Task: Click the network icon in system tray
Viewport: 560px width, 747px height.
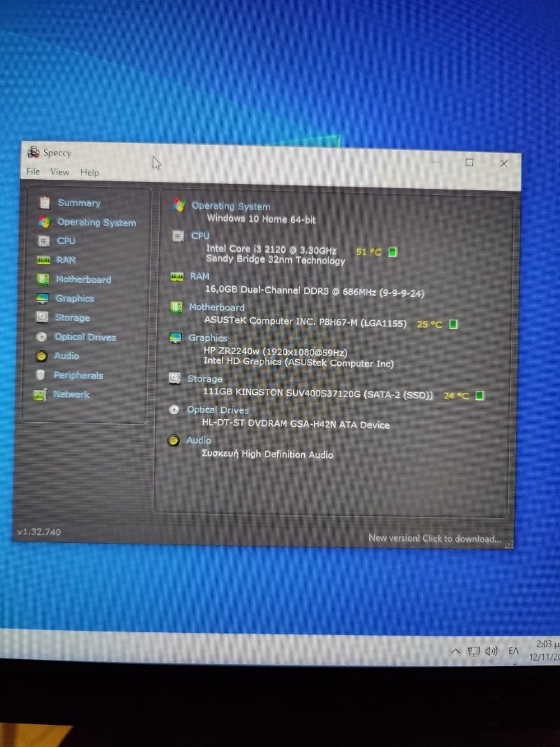Action: [x=474, y=652]
